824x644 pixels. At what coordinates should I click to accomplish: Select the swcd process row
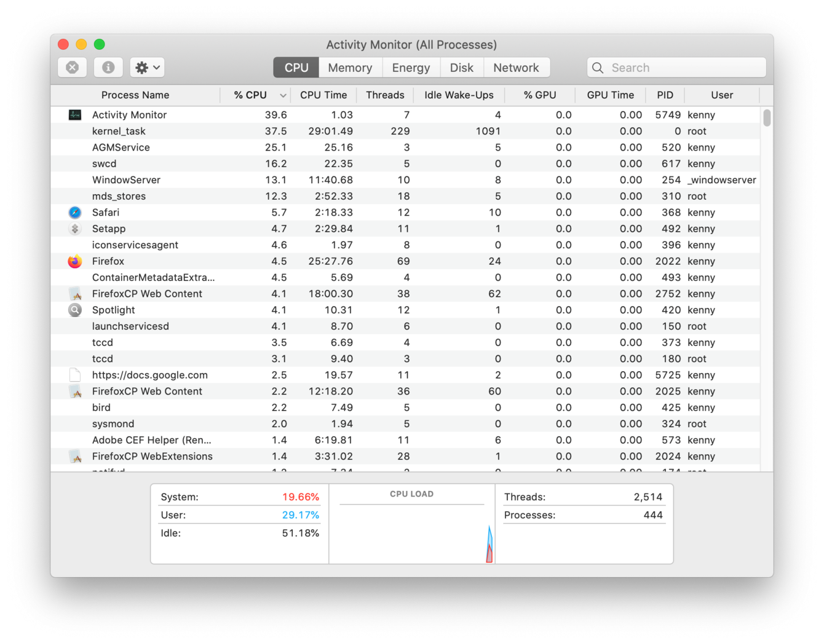[406, 163]
